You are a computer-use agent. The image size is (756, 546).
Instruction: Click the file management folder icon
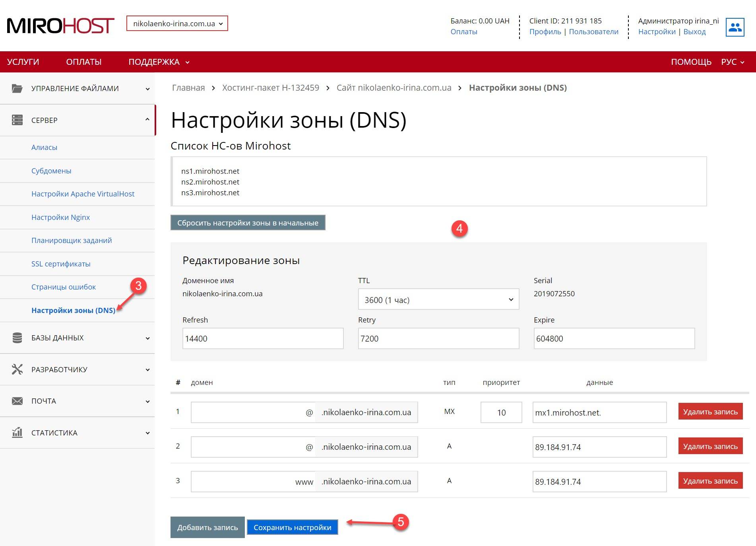click(17, 88)
